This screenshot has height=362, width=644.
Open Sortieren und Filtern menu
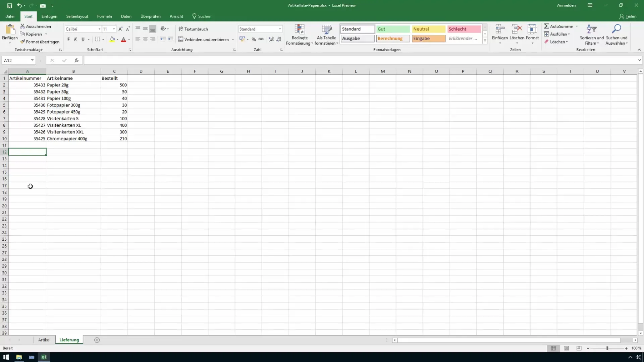[x=592, y=35]
